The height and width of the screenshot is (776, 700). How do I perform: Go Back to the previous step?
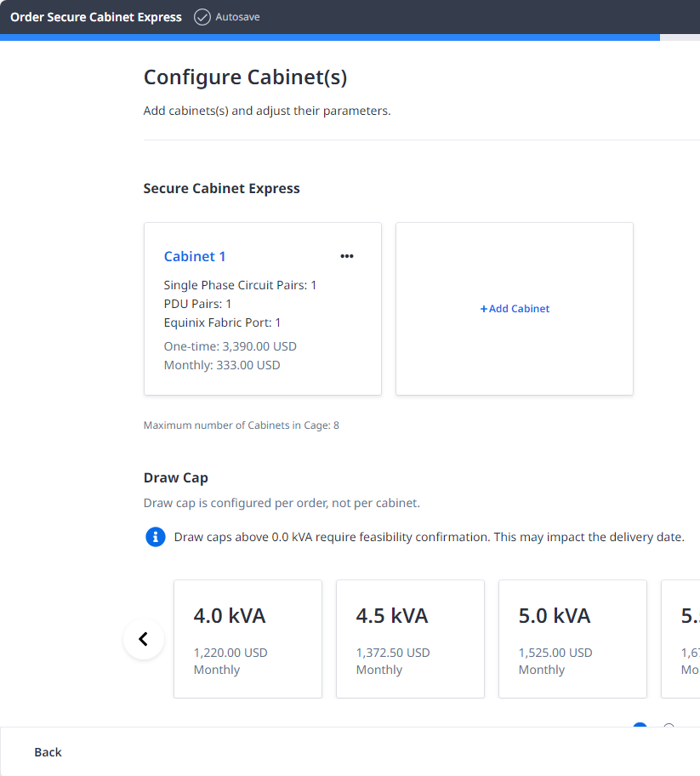pos(48,752)
